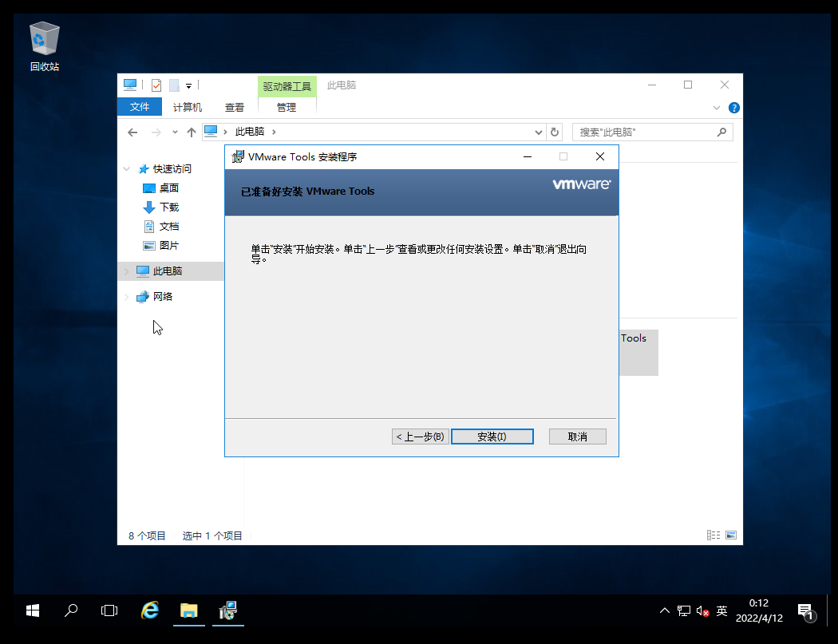Minimize the VMware Tools installer window
This screenshot has height=644, width=838.
[x=528, y=156]
